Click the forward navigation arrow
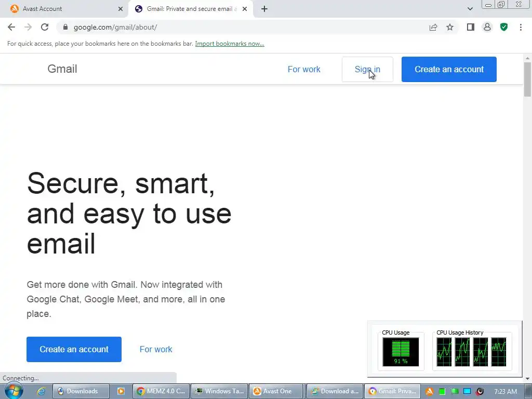Image resolution: width=532 pixels, height=399 pixels. click(x=28, y=27)
